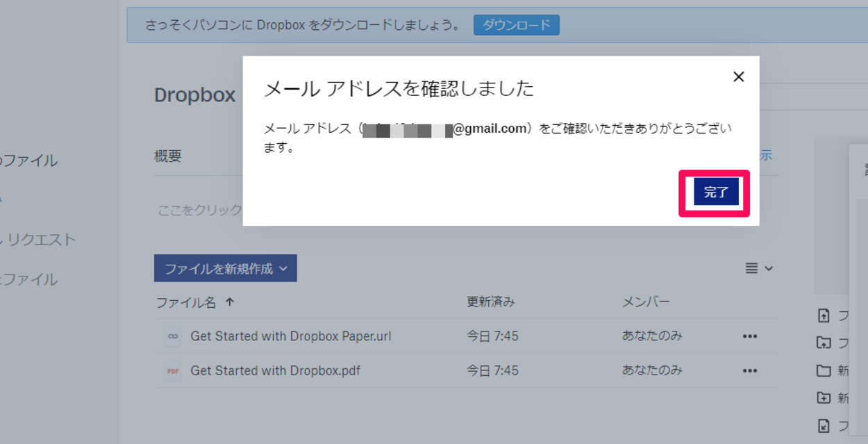This screenshot has width=868, height=444.
Task: Click the 概要 section label
Action: click(167, 156)
